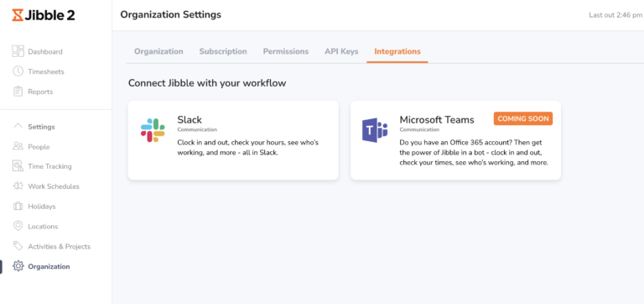Click the Organization gear icon
This screenshot has height=304, width=644.
pos(18,266)
